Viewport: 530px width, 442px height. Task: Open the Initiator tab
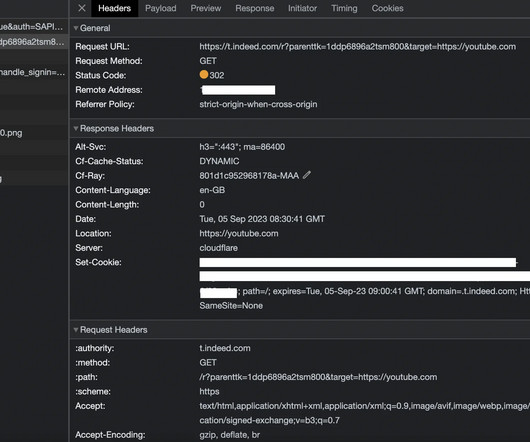click(x=302, y=8)
